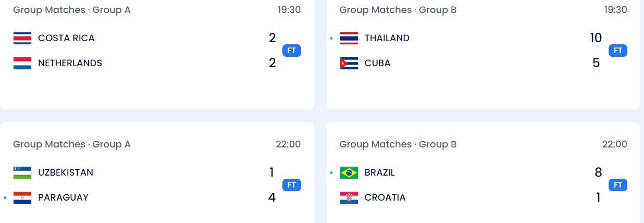Open the BRAZIL team name link
644x223 pixels.
click(380, 172)
